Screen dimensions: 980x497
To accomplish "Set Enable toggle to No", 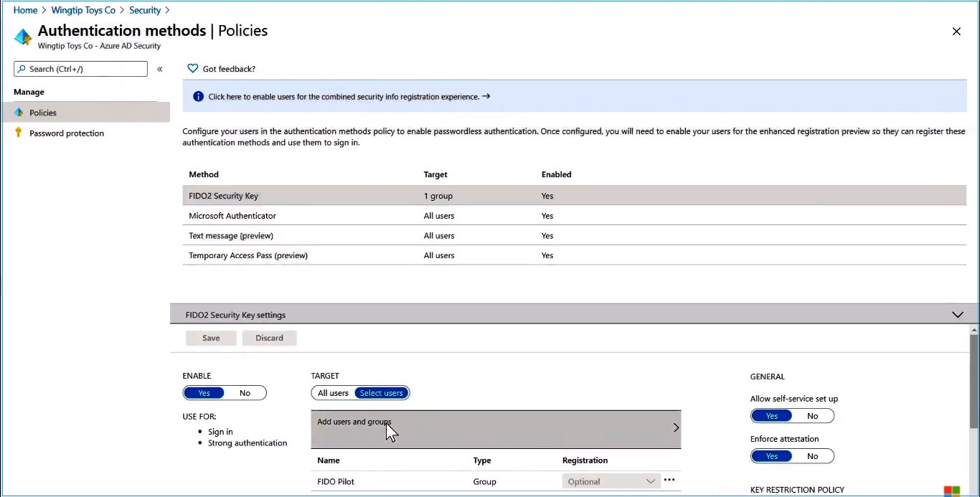I will coord(245,393).
